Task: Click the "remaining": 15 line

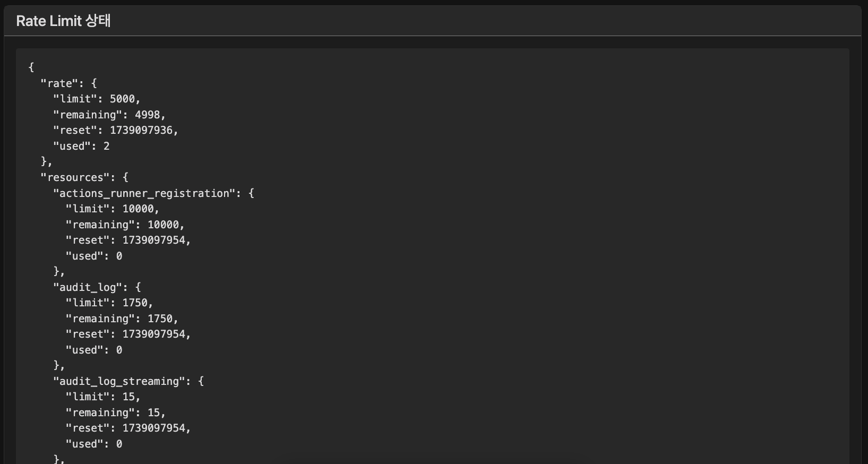Action: 115,413
